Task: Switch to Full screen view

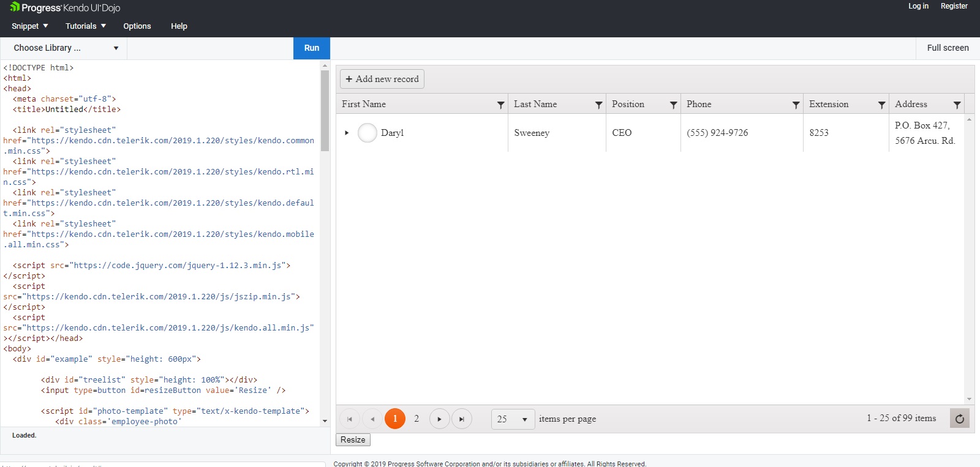Action: pyautogui.click(x=948, y=48)
